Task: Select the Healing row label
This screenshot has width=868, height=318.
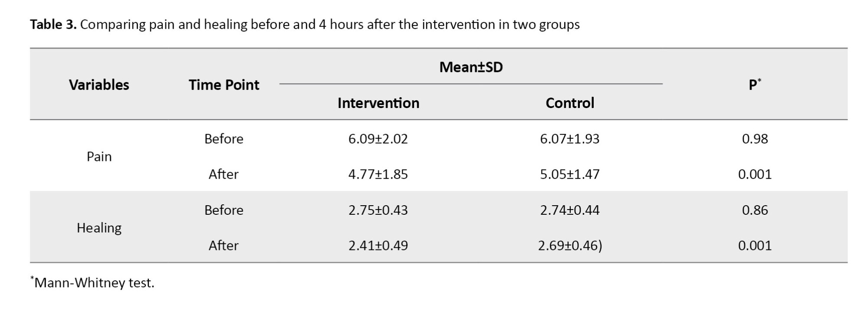Action: (99, 228)
